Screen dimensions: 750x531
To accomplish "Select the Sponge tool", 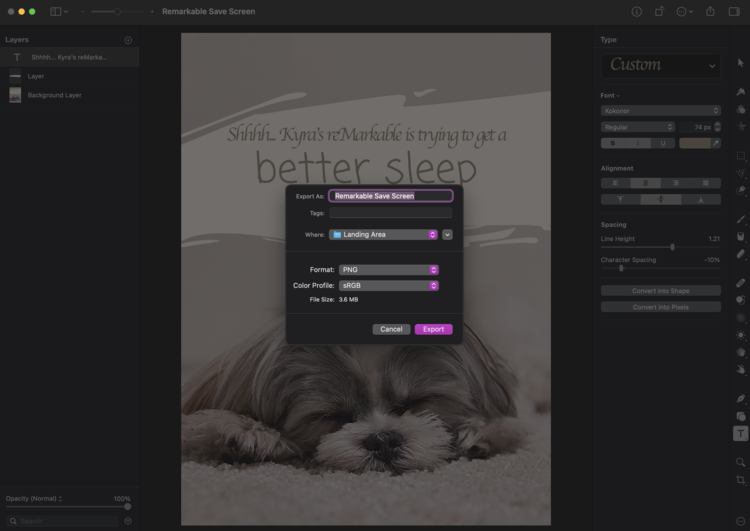I will (740, 352).
